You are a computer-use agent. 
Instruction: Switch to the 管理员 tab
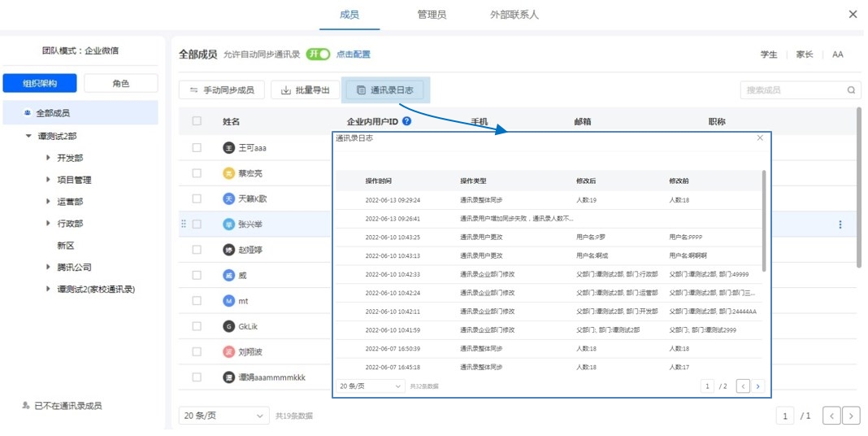pyautogui.click(x=432, y=15)
